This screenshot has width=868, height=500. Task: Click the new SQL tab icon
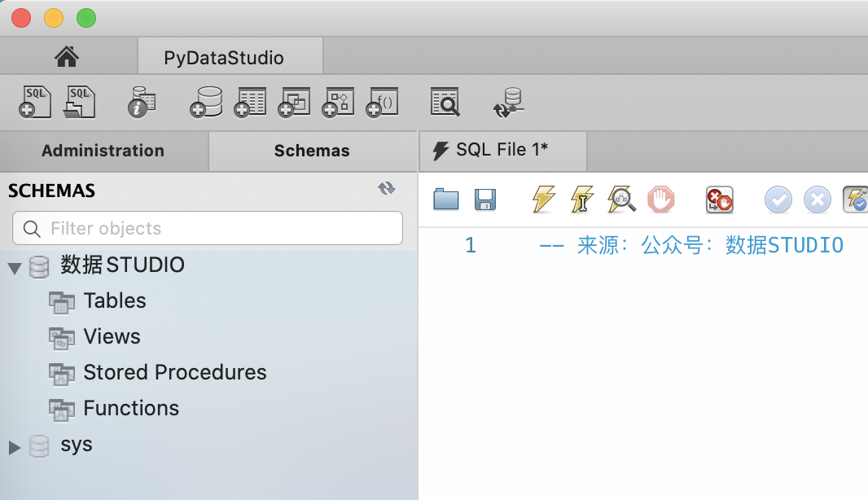[35, 103]
